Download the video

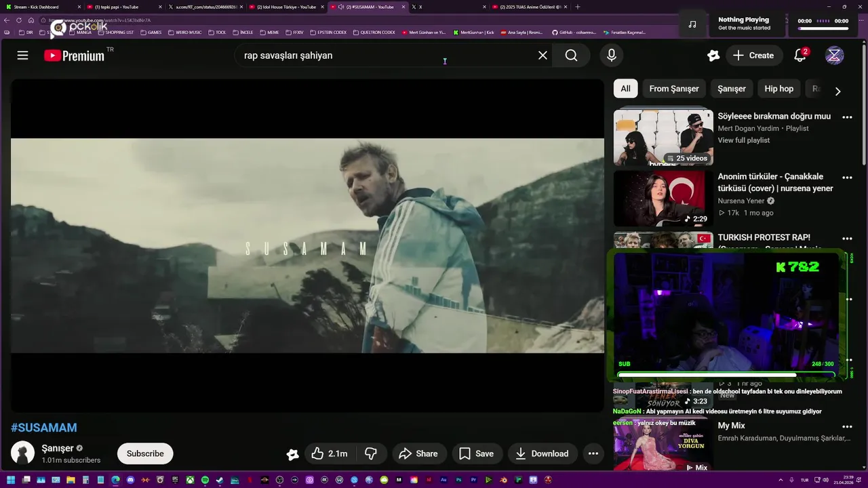pos(542,453)
